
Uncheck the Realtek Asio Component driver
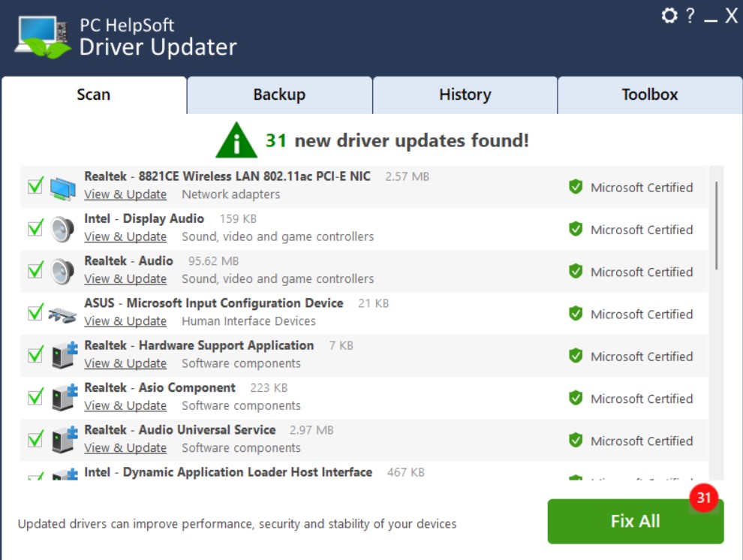pyautogui.click(x=35, y=396)
